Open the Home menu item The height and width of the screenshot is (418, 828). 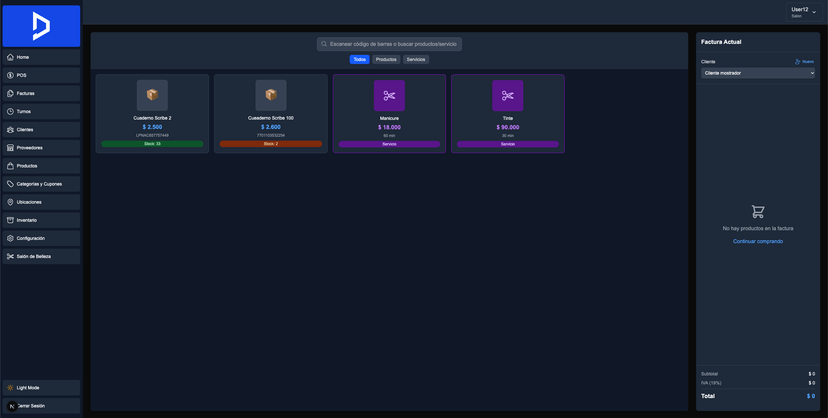point(41,57)
